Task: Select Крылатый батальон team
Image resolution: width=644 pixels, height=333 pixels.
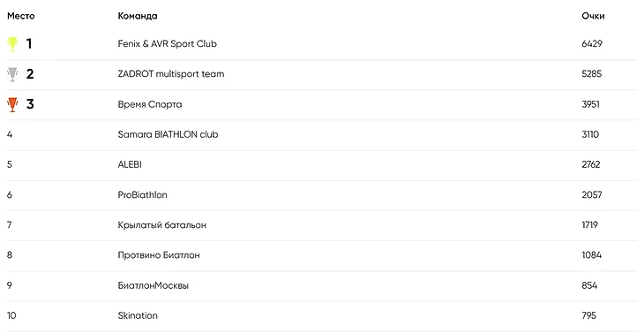Action: pos(161,225)
